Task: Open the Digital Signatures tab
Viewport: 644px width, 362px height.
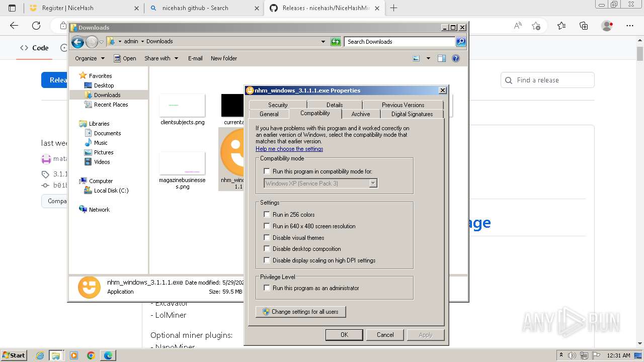Action: tap(412, 114)
